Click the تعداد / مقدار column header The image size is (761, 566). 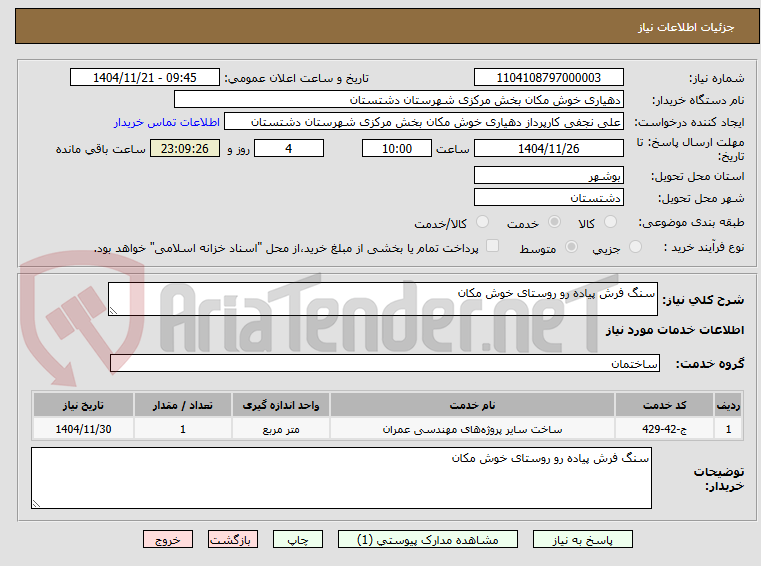click(x=182, y=405)
